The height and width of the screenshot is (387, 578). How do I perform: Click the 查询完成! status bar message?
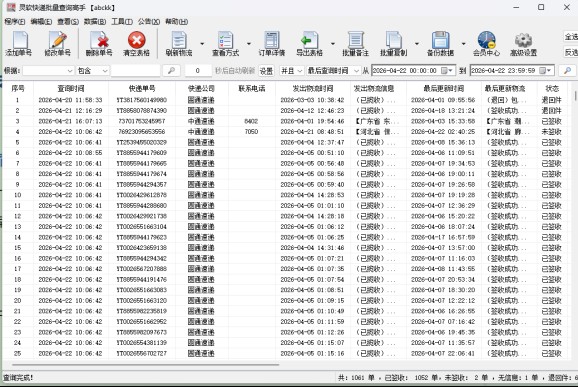pyautogui.click(x=18, y=378)
